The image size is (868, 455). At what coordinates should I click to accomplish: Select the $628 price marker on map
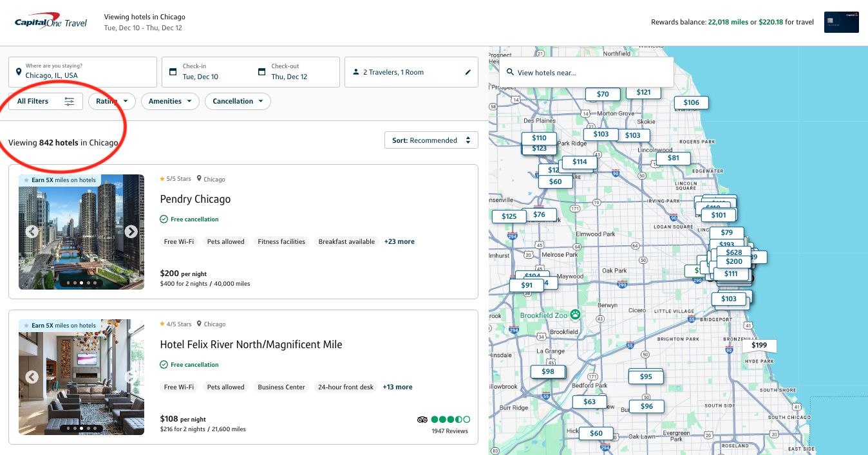click(733, 252)
